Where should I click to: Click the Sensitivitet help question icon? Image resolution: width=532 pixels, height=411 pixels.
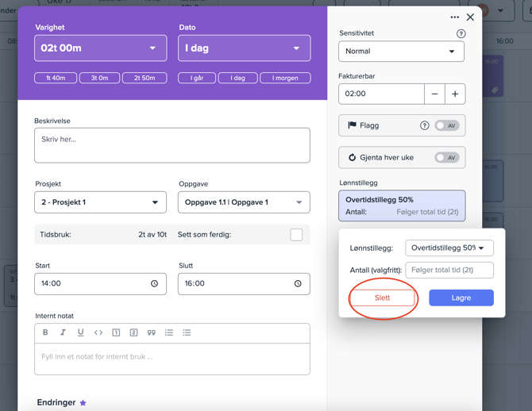pyautogui.click(x=461, y=34)
